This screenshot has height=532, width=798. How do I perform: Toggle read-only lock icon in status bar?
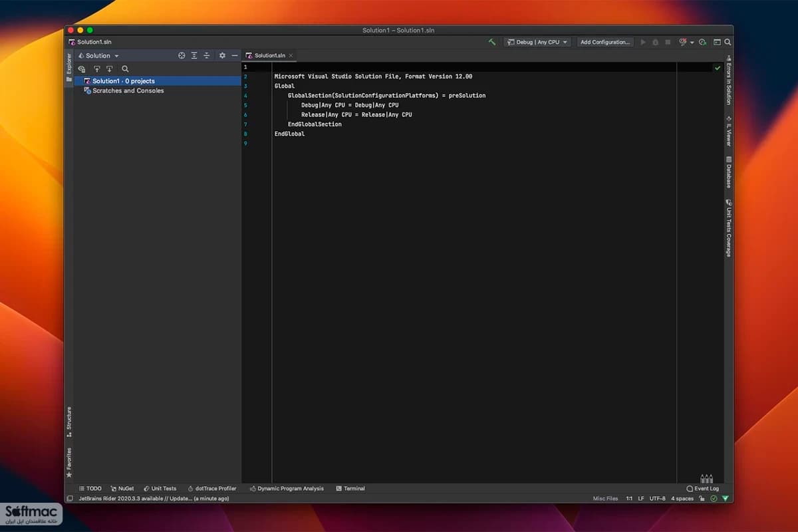tap(702, 499)
